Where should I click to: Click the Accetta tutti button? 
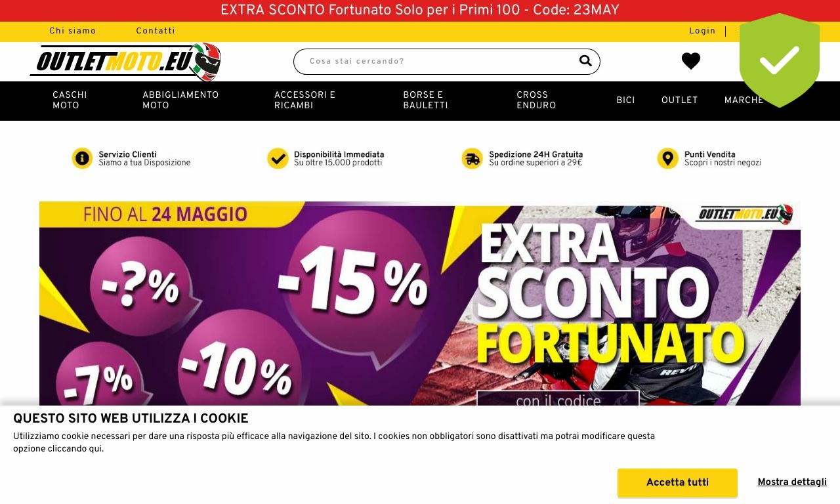(x=677, y=482)
